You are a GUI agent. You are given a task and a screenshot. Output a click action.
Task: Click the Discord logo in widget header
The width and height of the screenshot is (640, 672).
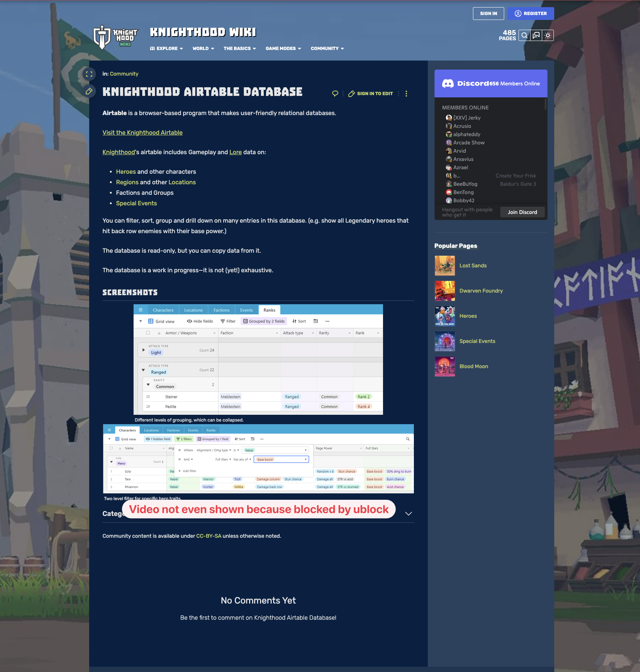tap(448, 83)
